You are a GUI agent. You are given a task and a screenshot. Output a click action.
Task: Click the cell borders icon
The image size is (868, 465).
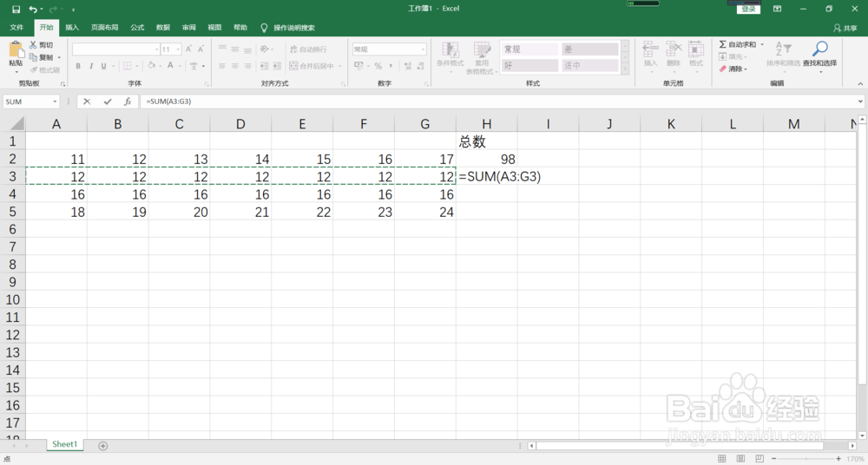[128, 66]
